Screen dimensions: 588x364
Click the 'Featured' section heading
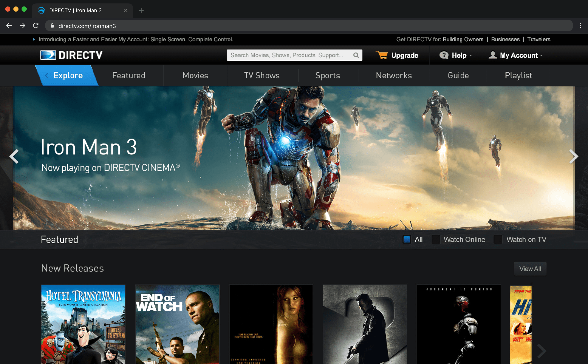click(x=59, y=239)
